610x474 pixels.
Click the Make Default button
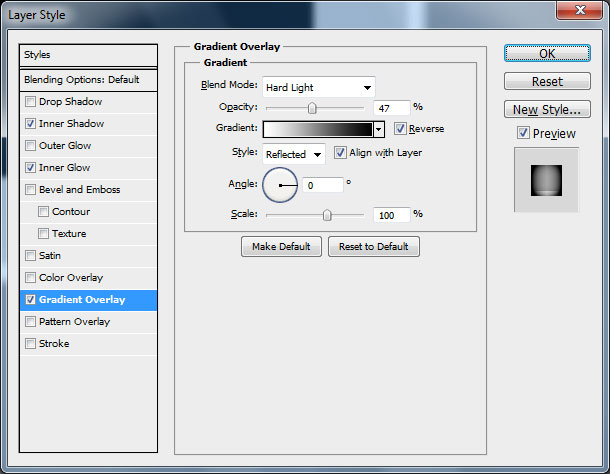[281, 247]
